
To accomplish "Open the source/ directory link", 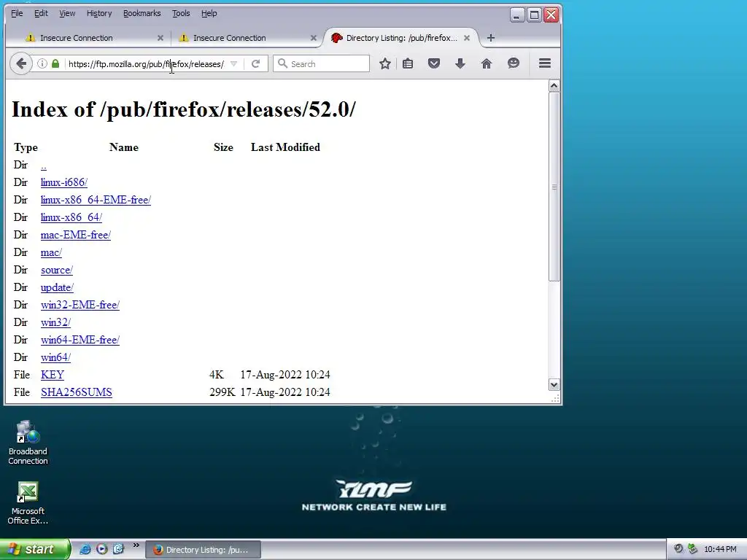I will click(57, 270).
